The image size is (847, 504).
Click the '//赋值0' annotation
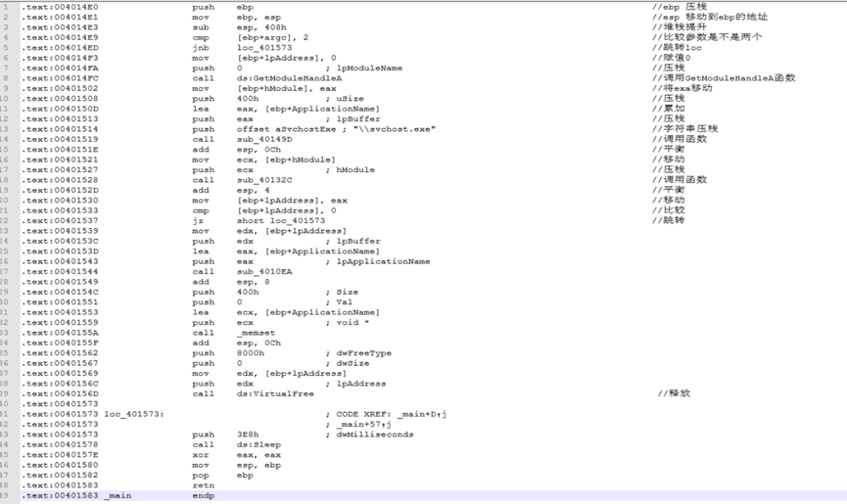coord(671,58)
